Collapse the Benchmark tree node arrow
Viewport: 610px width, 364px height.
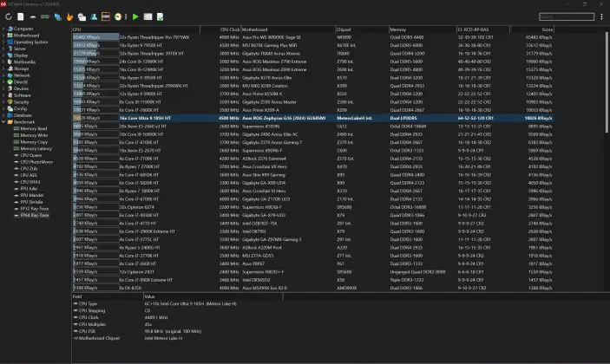3,122
